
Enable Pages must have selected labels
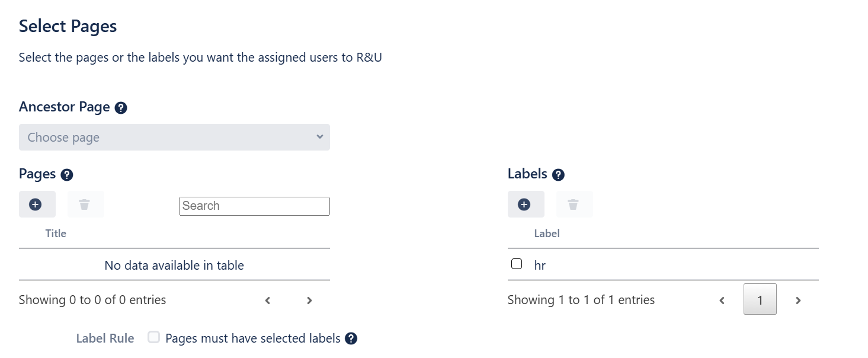[154, 338]
